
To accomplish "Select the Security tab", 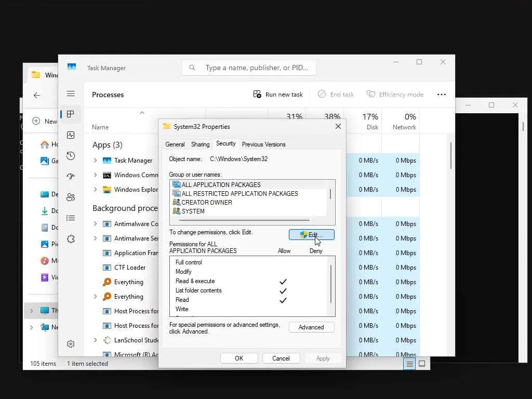I will [225, 143].
